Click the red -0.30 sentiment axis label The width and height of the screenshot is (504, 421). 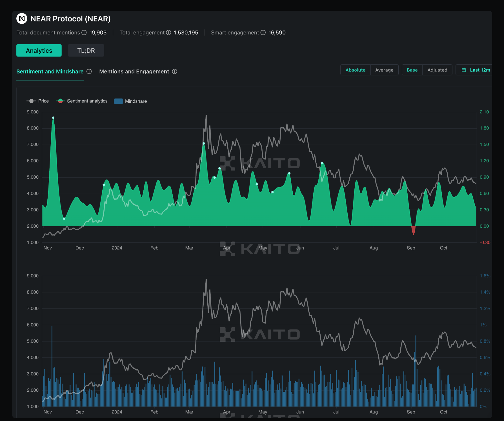tap(485, 243)
